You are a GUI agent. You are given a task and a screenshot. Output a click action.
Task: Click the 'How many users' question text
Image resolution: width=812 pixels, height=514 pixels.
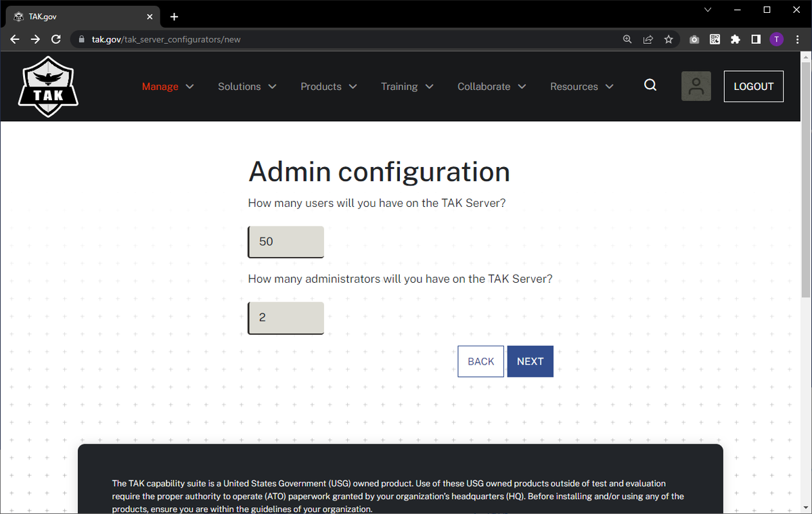click(377, 203)
